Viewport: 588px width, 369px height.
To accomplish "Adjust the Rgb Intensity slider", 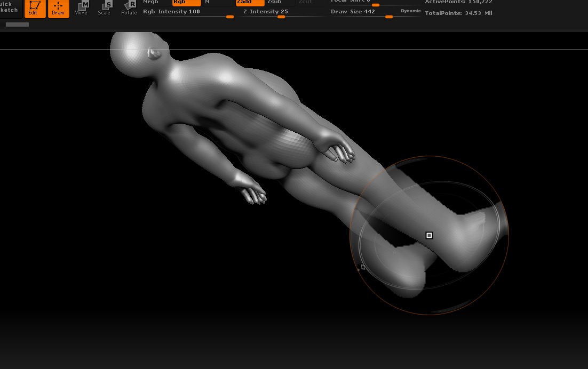I will 188,13.
